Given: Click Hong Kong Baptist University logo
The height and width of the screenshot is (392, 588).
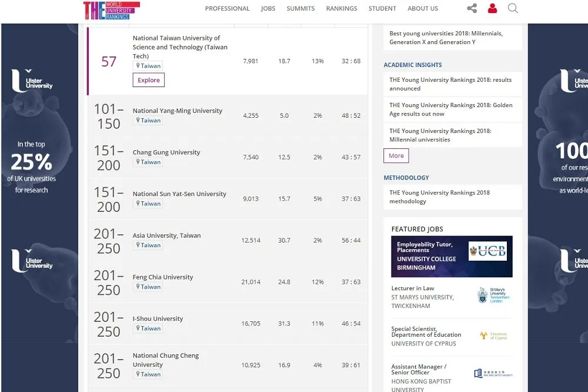Looking at the screenshot, I should [493, 373].
